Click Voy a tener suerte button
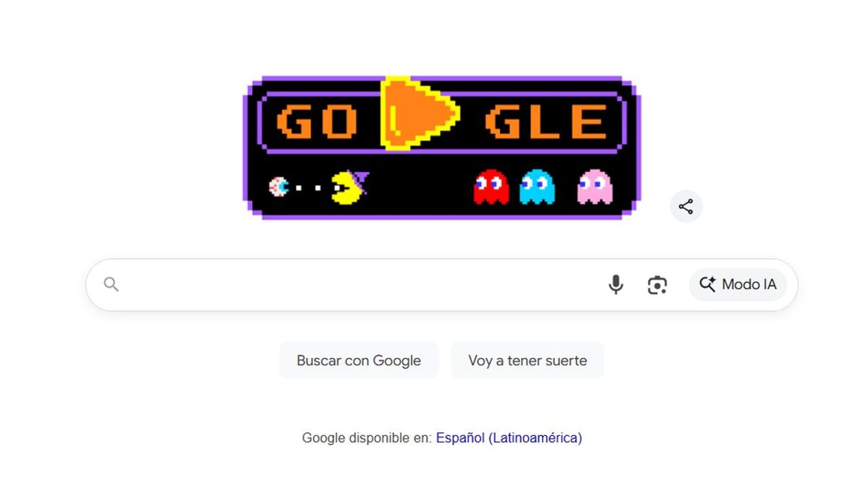Screen dimensions: 868x488 click(x=527, y=360)
